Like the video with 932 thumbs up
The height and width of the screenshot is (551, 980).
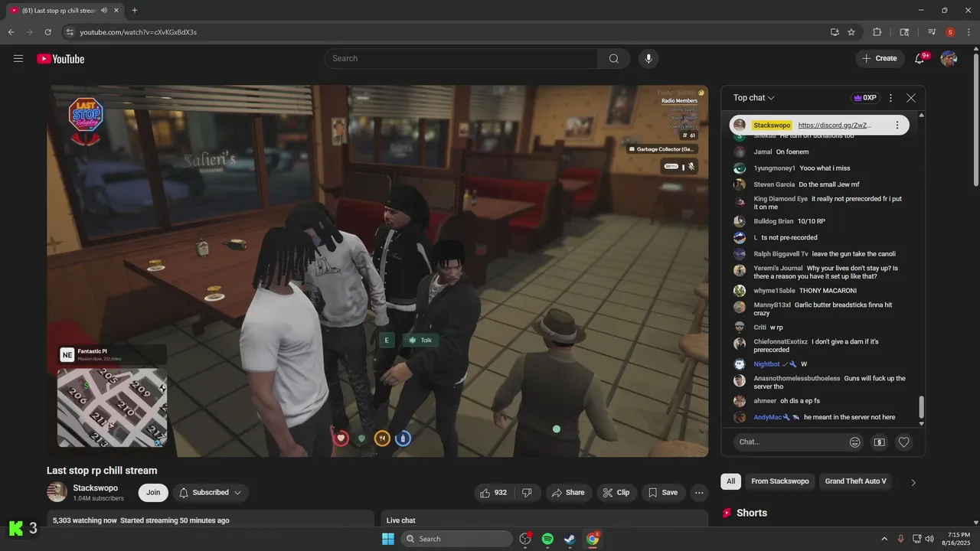pyautogui.click(x=494, y=493)
